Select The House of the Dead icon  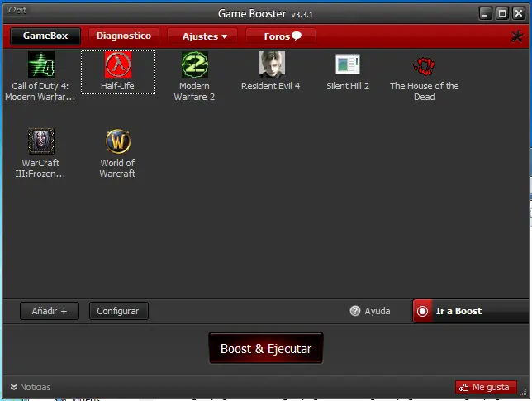pyautogui.click(x=424, y=66)
